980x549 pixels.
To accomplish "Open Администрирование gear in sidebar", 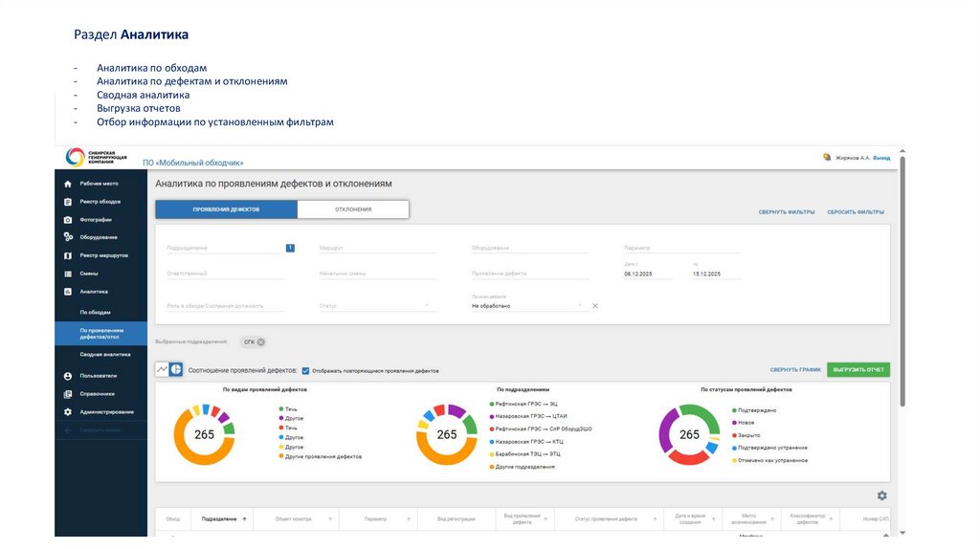I will click(x=68, y=412).
